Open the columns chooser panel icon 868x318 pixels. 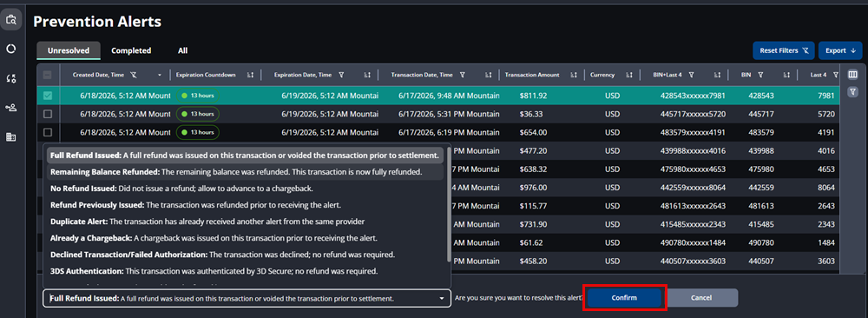tap(852, 75)
